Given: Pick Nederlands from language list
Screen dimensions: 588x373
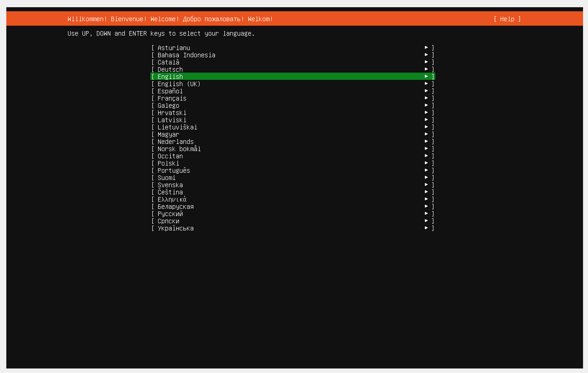Looking at the screenshot, I should coord(293,142).
